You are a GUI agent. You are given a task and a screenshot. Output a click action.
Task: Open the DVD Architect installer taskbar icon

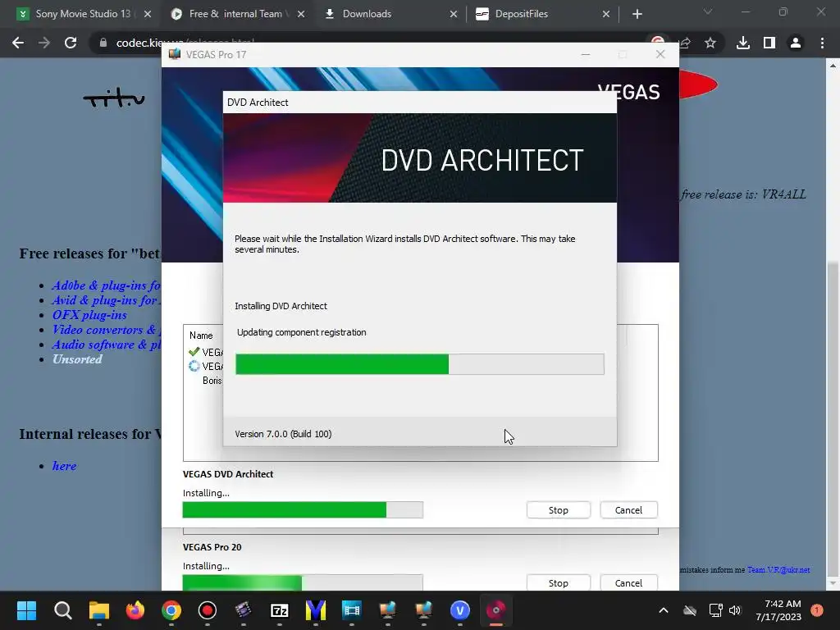[x=496, y=610]
